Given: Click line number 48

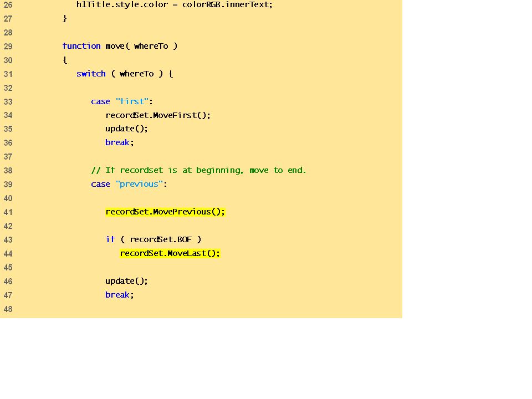Looking at the screenshot, I should 8,309.
